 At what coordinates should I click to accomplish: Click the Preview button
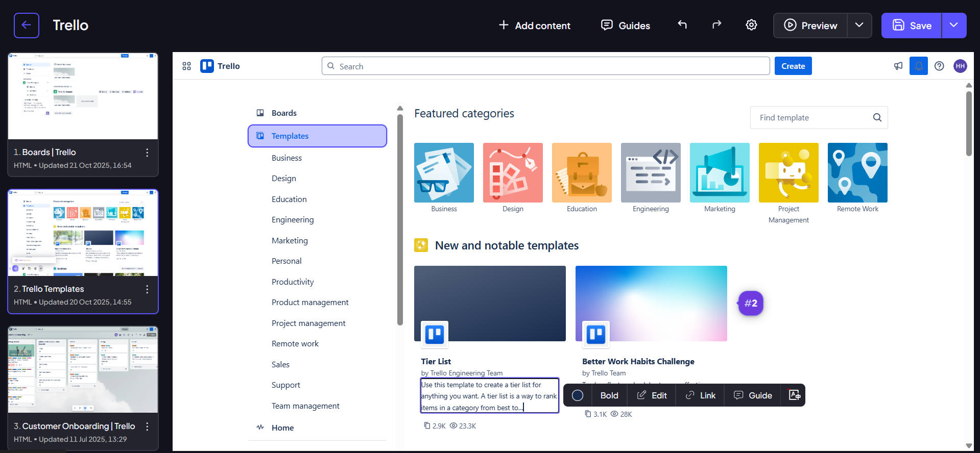(x=810, y=26)
